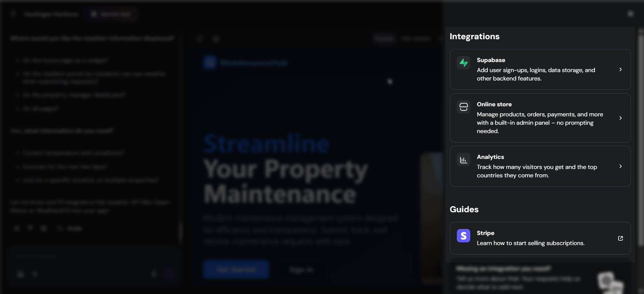Open the Supabase integration title

491,60
